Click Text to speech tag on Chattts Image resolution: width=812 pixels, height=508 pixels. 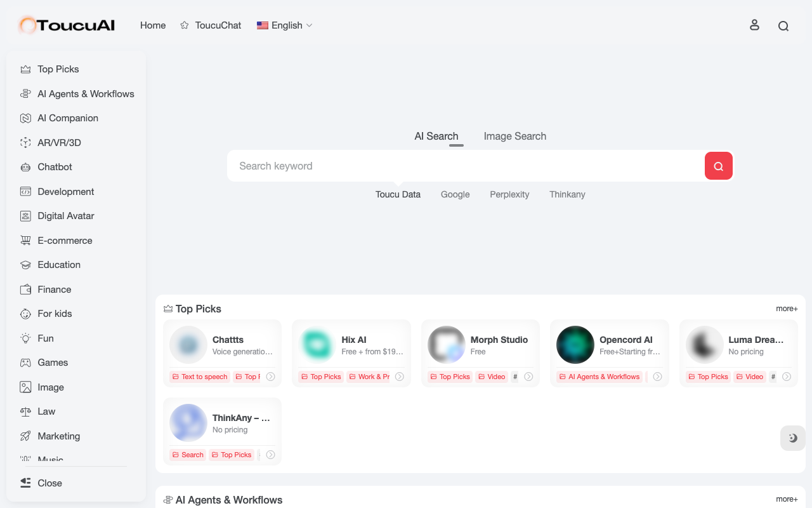(200, 377)
